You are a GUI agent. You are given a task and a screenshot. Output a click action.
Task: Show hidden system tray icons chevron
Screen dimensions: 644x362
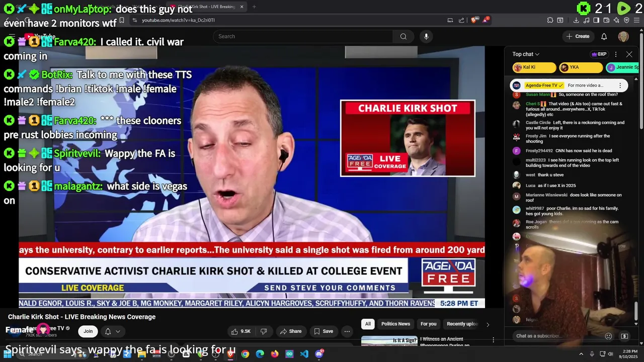(581, 354)
